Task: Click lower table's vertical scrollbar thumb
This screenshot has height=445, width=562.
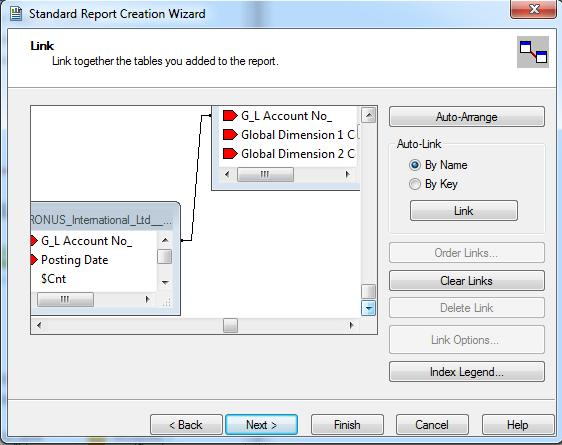Action: [165, 257]
